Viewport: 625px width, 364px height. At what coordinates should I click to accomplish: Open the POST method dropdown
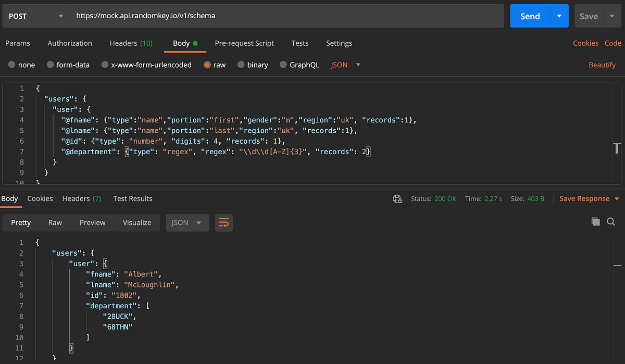[x=36, y=16]
